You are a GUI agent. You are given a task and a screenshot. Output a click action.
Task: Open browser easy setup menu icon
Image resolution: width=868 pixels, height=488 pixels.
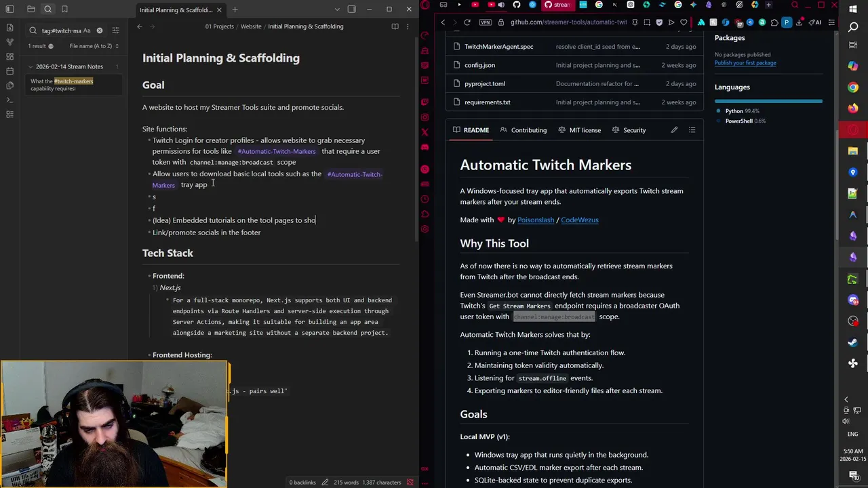click(831, 22)
